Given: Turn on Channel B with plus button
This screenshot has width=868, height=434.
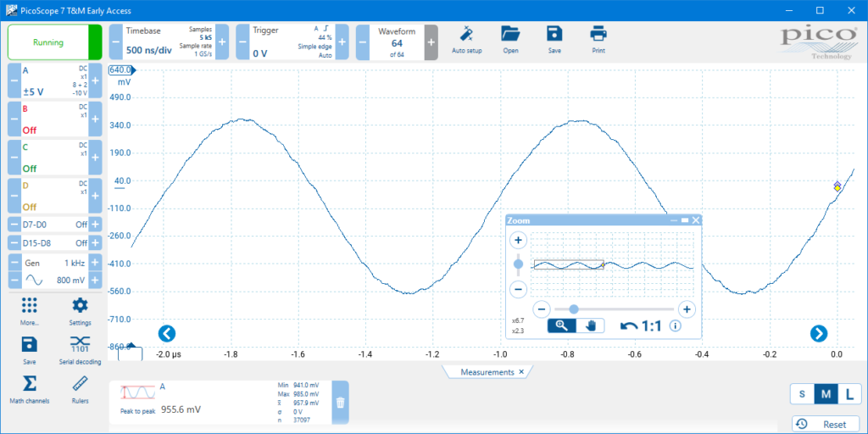Looking at the screenshot, I should point(95,119).
